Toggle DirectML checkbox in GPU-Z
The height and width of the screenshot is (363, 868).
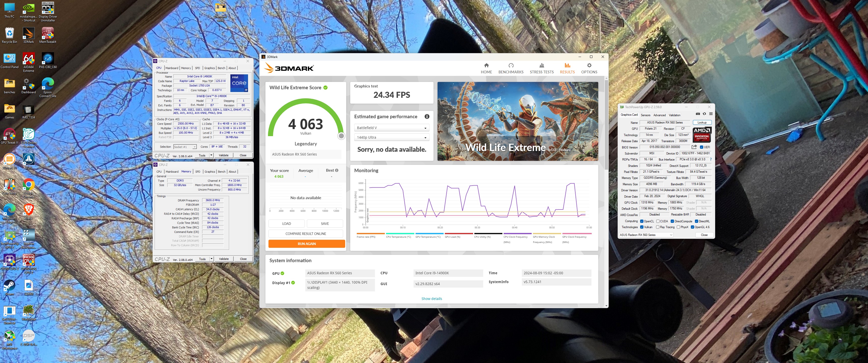pyautogui.click(x=696, y=221)
